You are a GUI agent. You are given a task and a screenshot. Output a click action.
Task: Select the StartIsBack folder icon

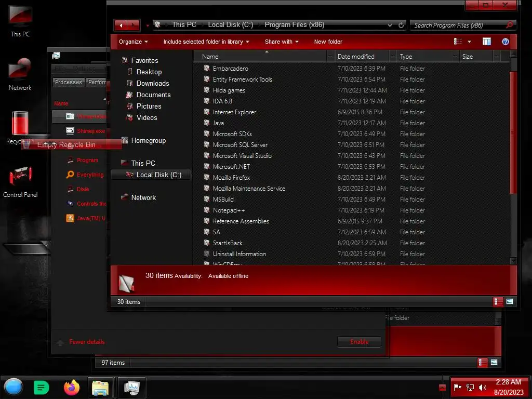[207, 243]
